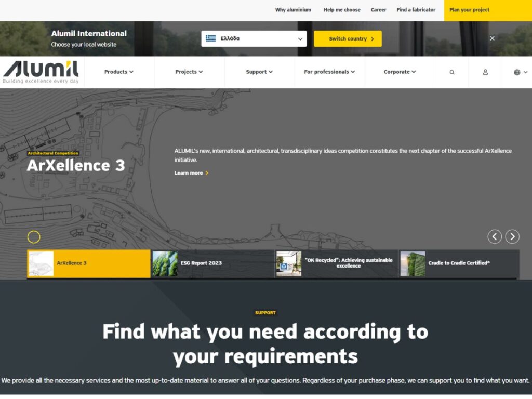This screenshot has width=532, height=399.
Task: Open the Ελλάδα country dropdown
Action: [x=254, y=38]
